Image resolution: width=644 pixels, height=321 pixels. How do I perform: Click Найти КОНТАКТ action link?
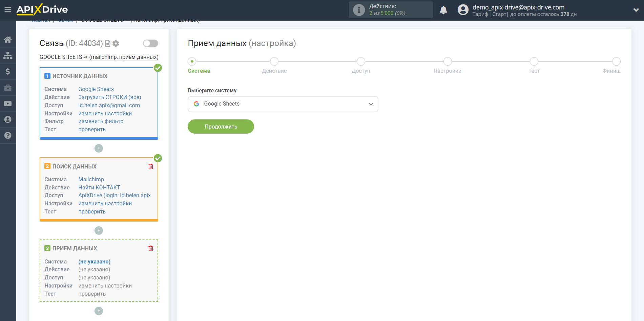pos(99,187)
